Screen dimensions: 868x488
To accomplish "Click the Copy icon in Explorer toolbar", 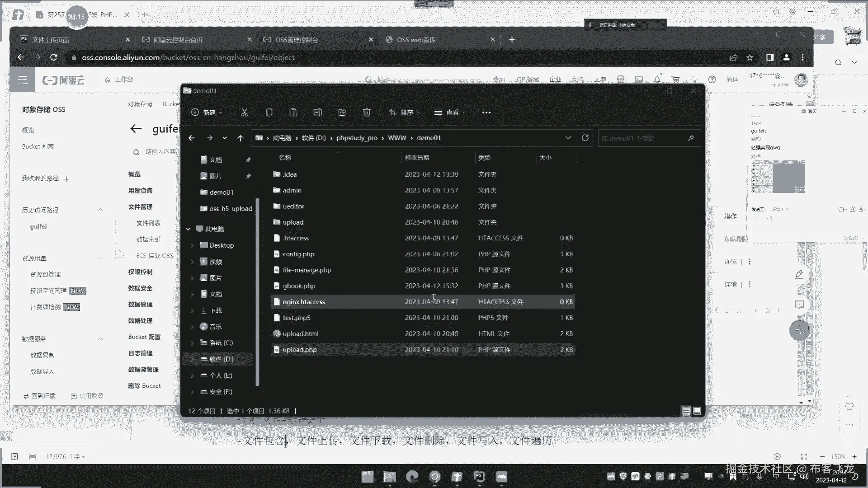I will [269, 113].
